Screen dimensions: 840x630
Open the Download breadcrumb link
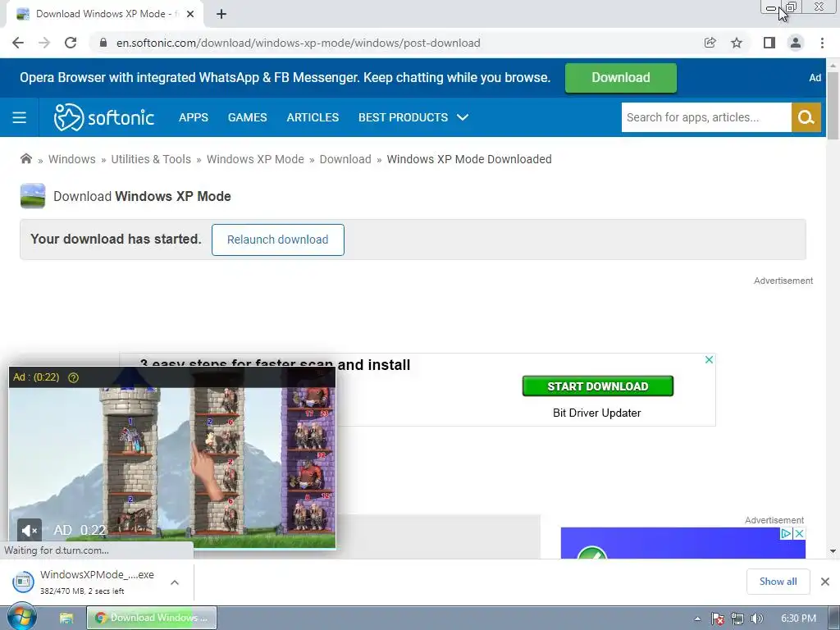(345, 159)
